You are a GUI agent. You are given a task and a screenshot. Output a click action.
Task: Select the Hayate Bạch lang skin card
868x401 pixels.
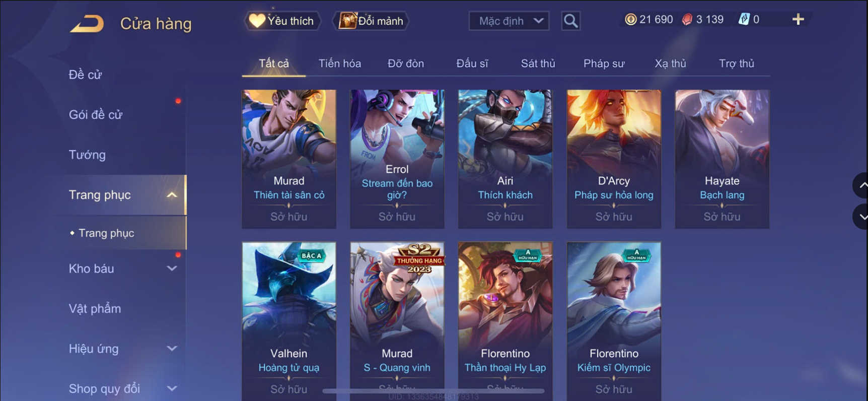click(722, 159)
